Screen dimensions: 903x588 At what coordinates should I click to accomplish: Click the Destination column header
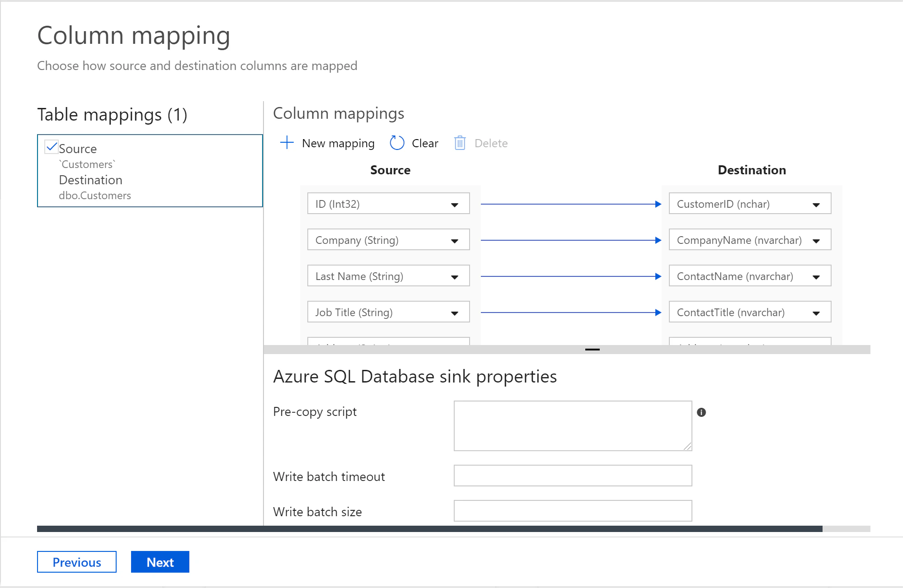752,170
